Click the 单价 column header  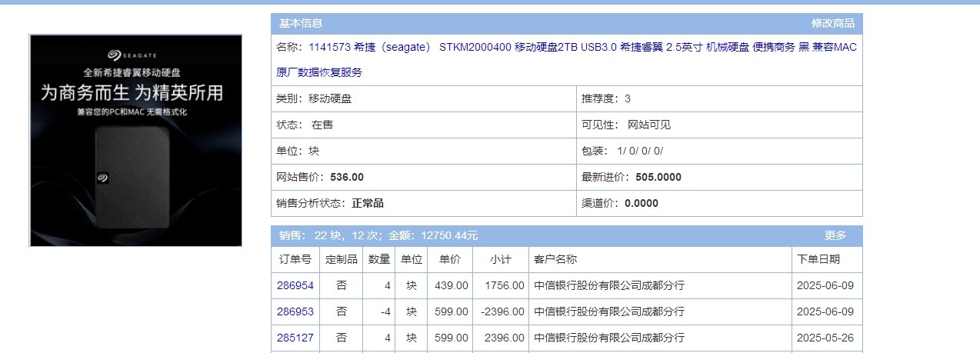[450, 259]
